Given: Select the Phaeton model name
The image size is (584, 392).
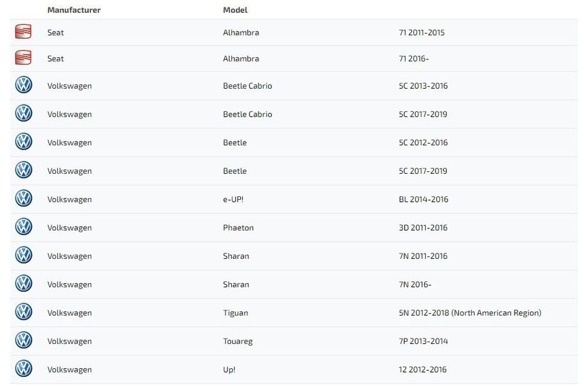Looking at the screenshot, I should tap(238, 227).
